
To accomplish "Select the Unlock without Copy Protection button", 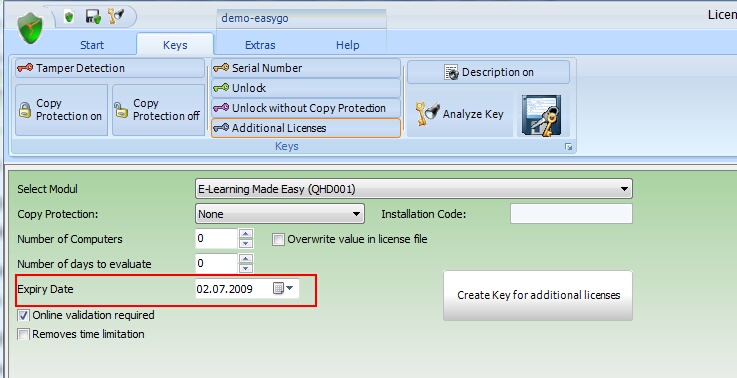I will coord(306,108).
